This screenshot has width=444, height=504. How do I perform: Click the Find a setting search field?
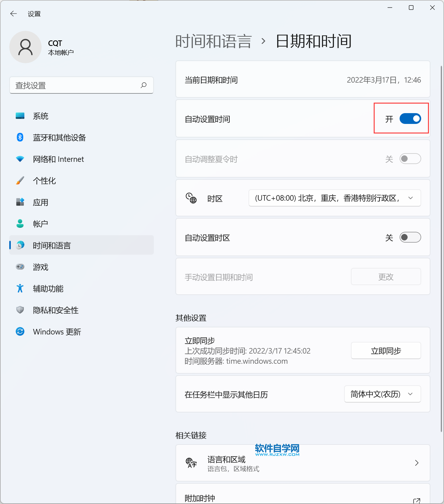[x=81, y=85]
